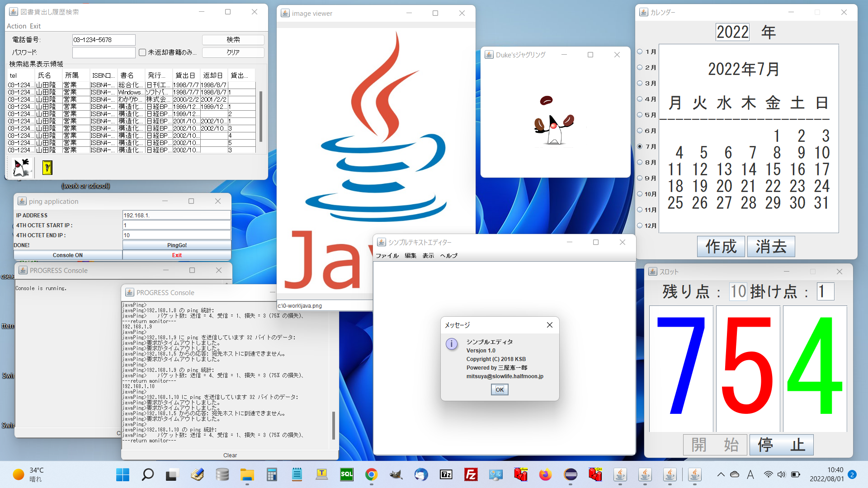Open the notepad-with-pencil editor icon on taskbar
868x488 pixels.
pos(197,474)
